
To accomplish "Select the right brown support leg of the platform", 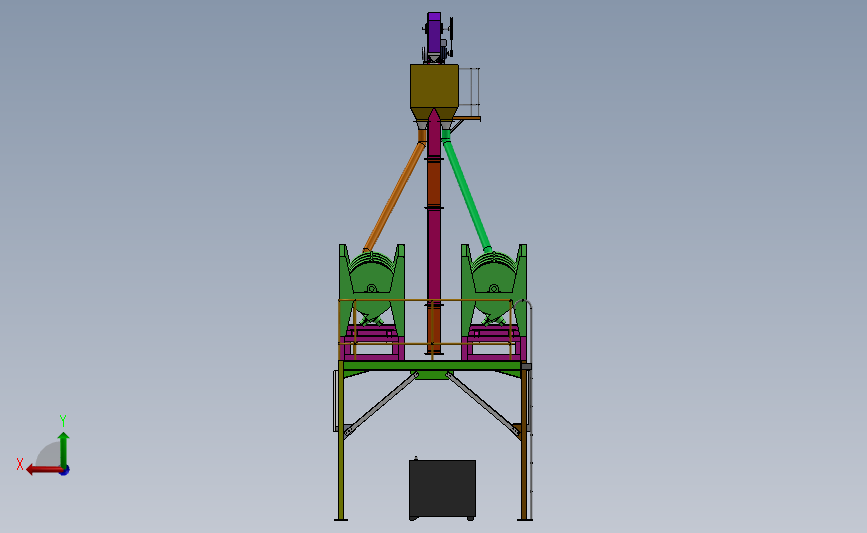I will click(524, 442).
